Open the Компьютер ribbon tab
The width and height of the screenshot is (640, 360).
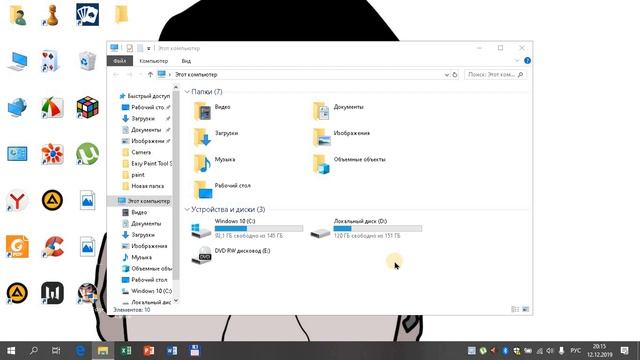pyautogui.click(x=153, y=61)
